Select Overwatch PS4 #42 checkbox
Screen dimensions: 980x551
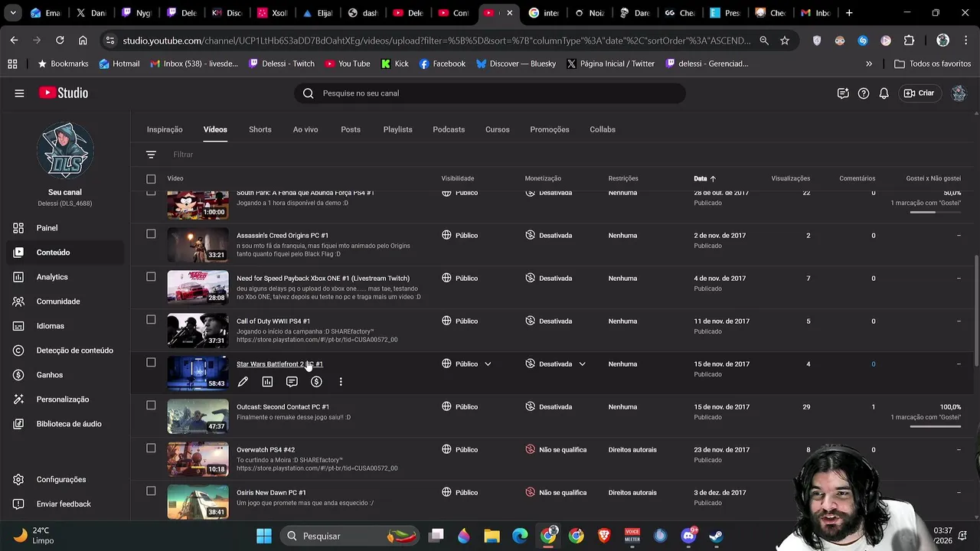click(x=151, y=448)
